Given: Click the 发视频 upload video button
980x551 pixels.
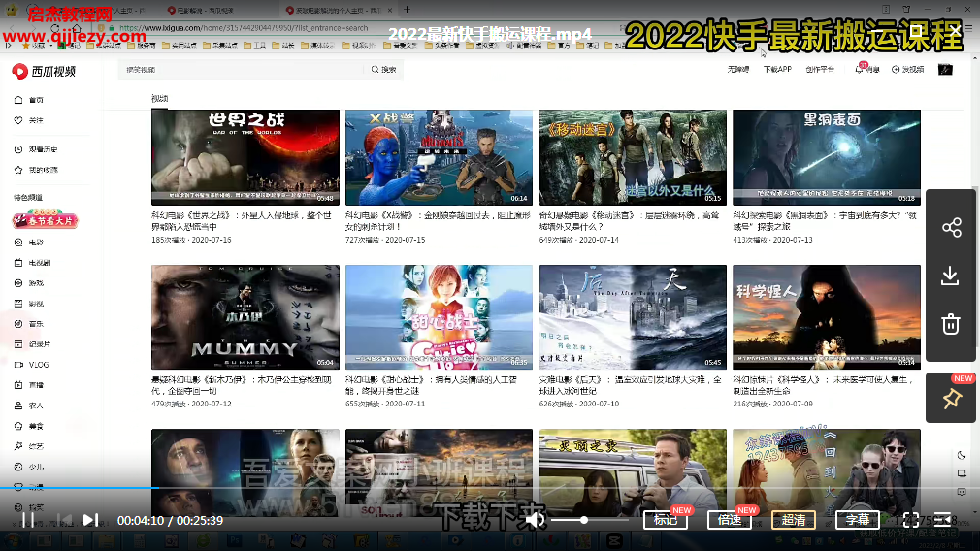Looking at the screenshot, I should pyautogui.click(x=907, y=69).
